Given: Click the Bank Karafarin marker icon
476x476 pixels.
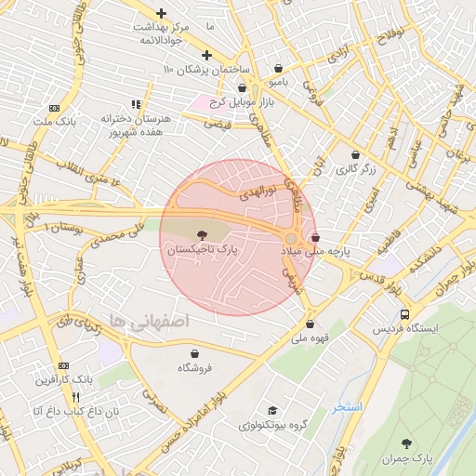Looking at the screenshot, I should (x=63, y=365).
